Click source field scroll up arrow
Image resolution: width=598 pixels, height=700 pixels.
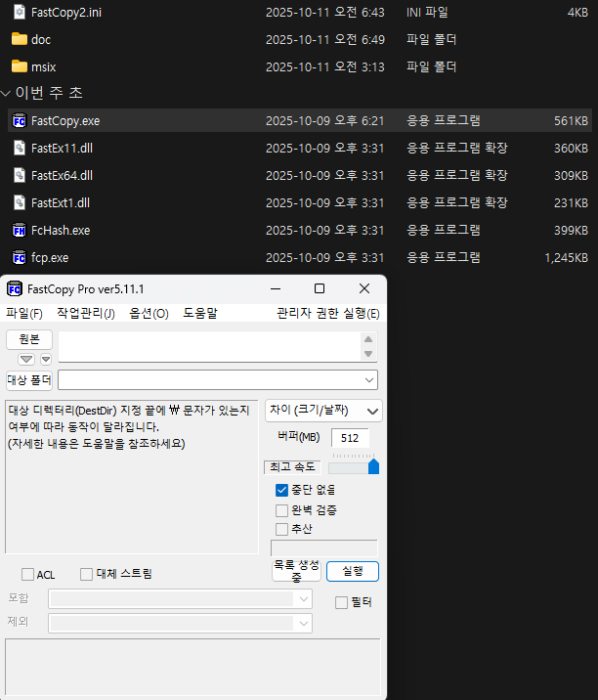(x=368, y=339)
